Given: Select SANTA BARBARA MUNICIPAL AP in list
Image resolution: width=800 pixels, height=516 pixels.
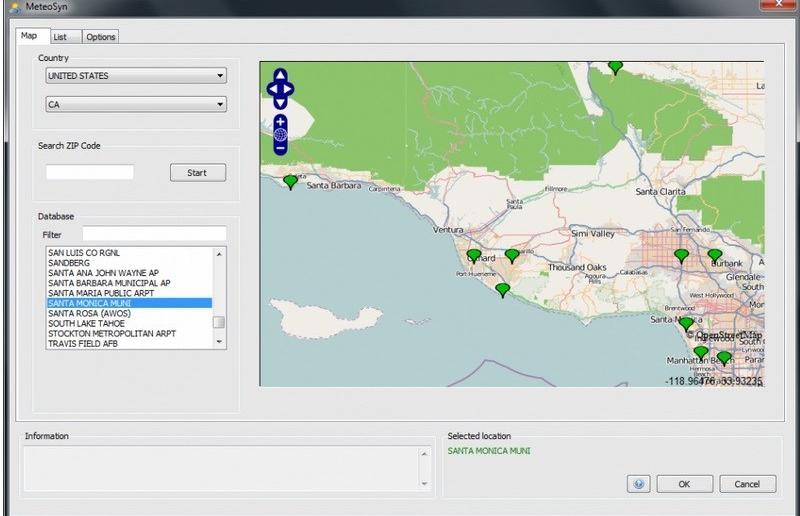Looking at the screenshot, I should (x=110, y=283).
